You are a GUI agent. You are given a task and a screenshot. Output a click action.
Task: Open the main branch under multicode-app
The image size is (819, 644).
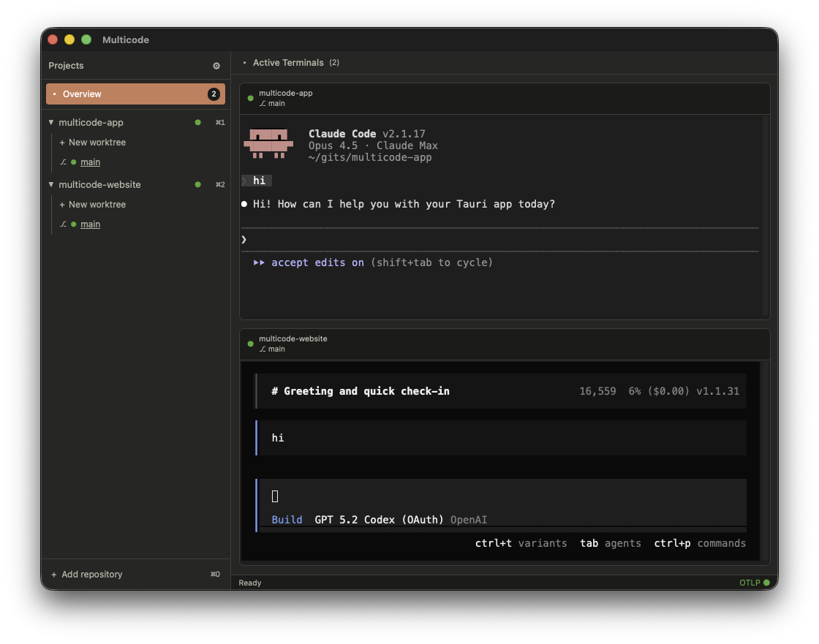(x=91, y=162)
